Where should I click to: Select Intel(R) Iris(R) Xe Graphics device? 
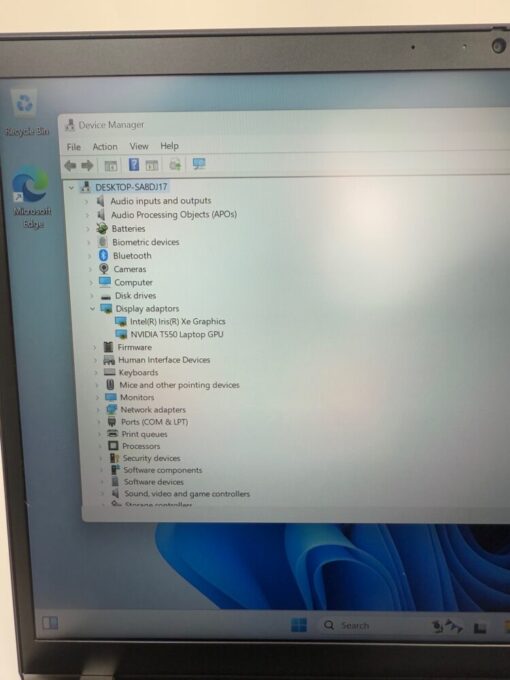pos(178,321)
